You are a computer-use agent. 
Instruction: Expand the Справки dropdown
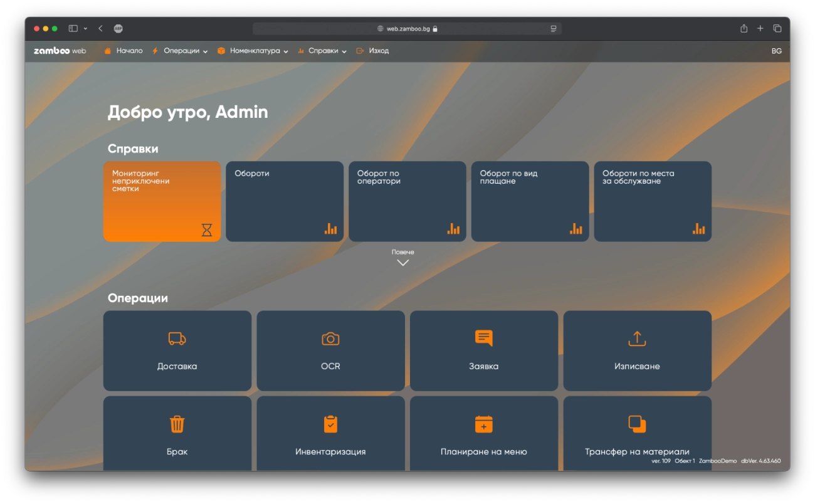(x=323, y=51)
